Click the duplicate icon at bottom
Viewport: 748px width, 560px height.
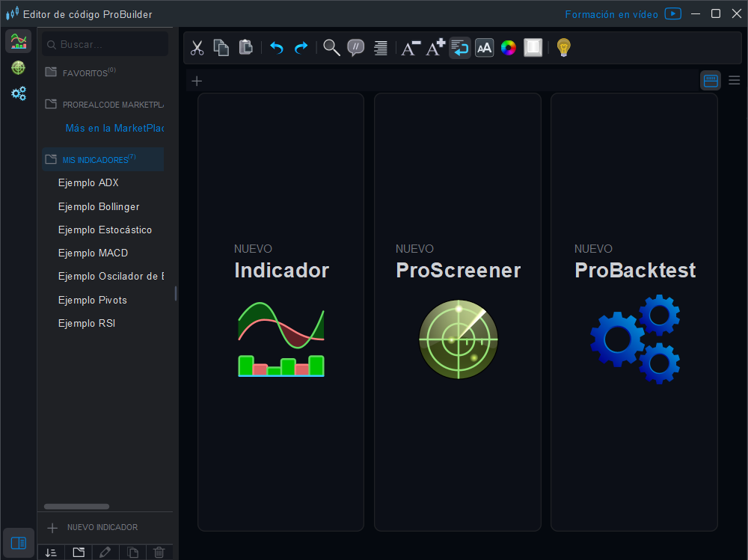point(132,553)
